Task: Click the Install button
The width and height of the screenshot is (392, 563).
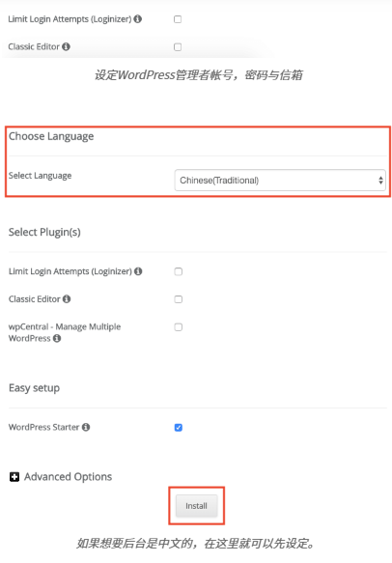Action: tap(196, 506)
